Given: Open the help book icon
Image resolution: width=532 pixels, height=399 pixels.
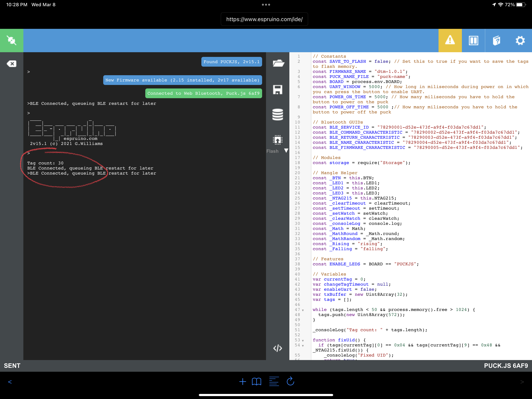Looking at the screenshot, I should [496, 41].
